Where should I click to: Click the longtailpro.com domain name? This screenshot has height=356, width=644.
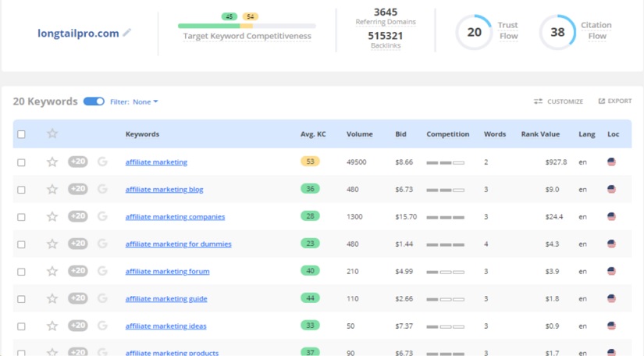click(78, 34)
